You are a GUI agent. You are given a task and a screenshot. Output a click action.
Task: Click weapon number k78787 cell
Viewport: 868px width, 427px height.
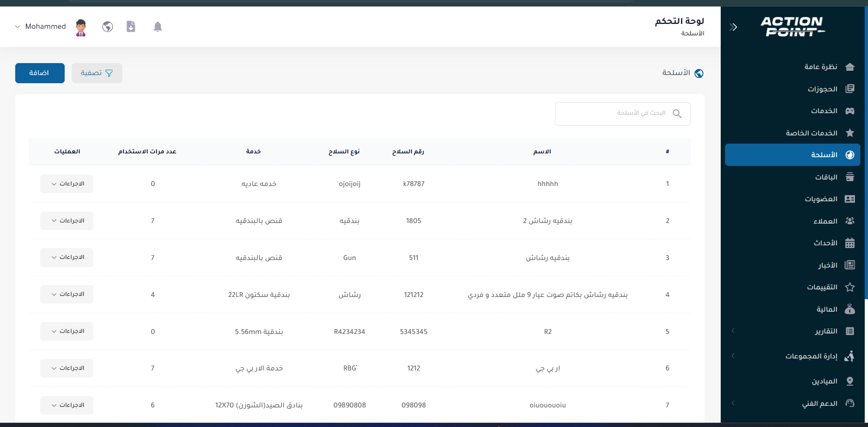[414, 184]
